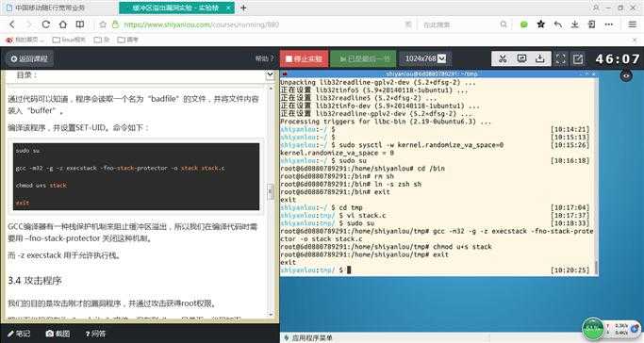Close the active green lab tab
This screenshot has width=644, height=343.
tap(228, 8)
